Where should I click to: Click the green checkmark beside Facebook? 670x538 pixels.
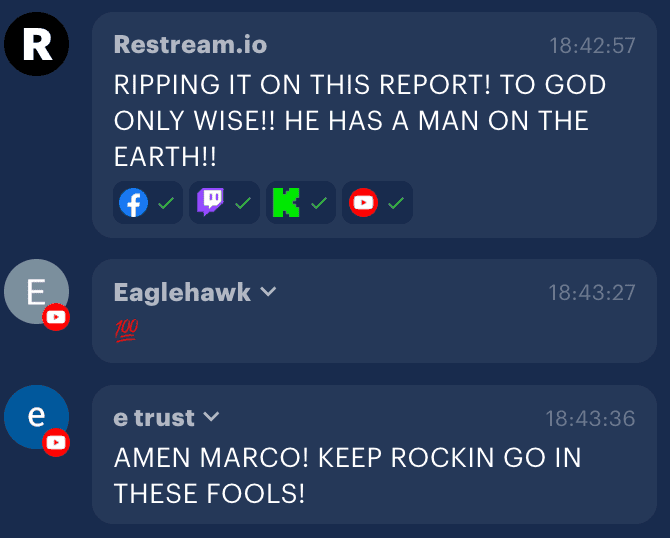(166, 203)
